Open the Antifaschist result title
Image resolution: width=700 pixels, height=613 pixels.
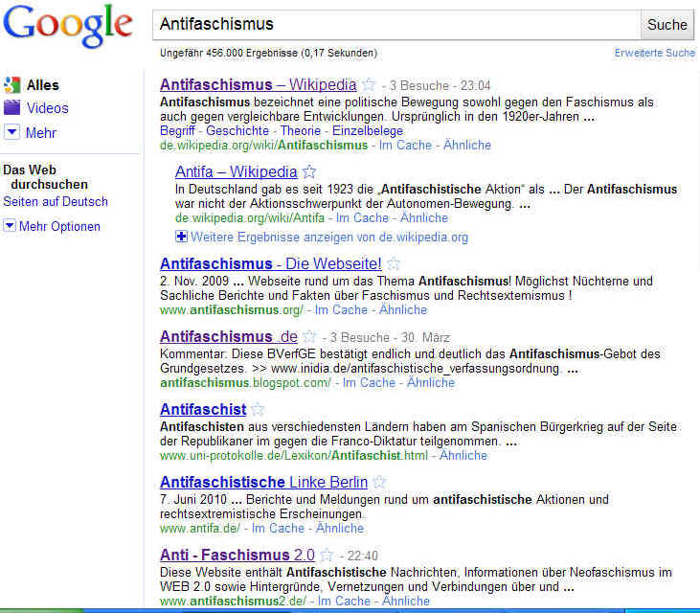coord(203,409)
